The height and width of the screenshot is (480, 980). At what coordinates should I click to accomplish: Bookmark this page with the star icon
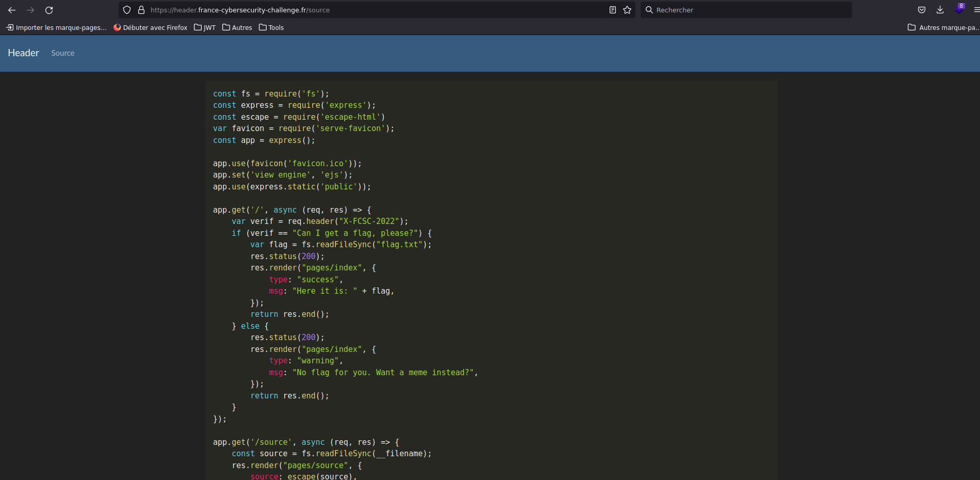627,10
